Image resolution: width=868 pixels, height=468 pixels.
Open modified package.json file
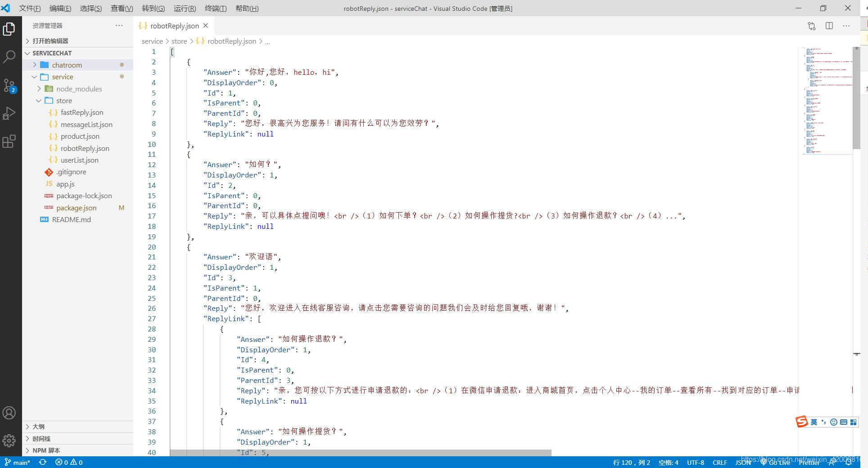(x=78, y=208)
